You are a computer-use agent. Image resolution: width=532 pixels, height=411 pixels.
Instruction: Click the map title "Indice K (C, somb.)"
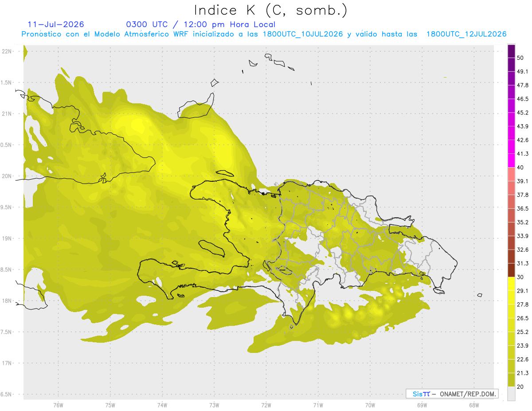pyautogui.click(x=271, y=10)
